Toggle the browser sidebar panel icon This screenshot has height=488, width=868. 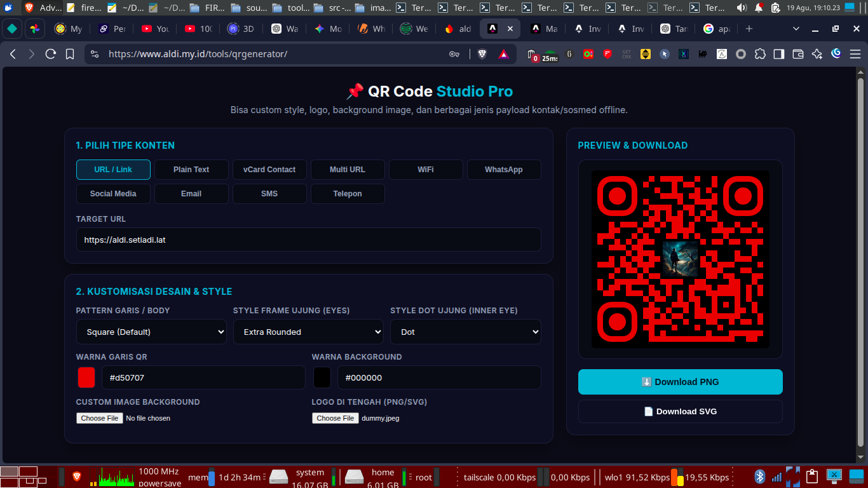(779, 54)
